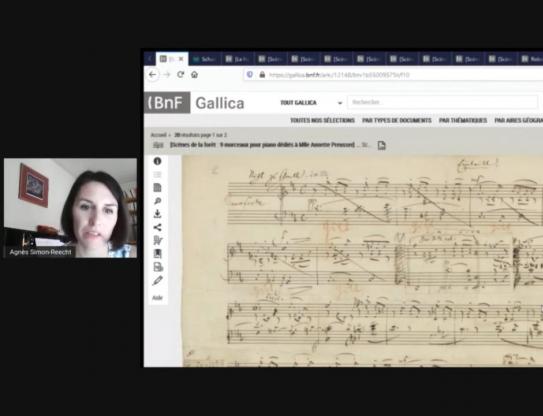543x416 pixels.
Task: Close the active Gallica browser tab
Action: tap(181, 59)
